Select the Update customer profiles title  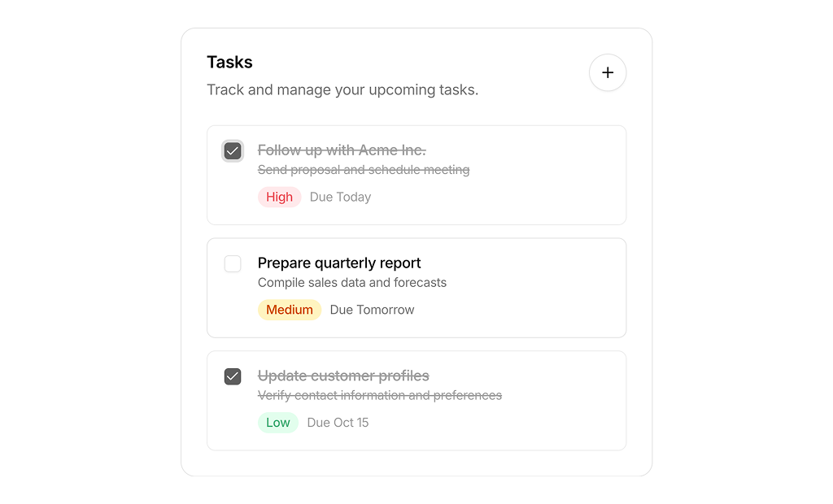point(343,376)
